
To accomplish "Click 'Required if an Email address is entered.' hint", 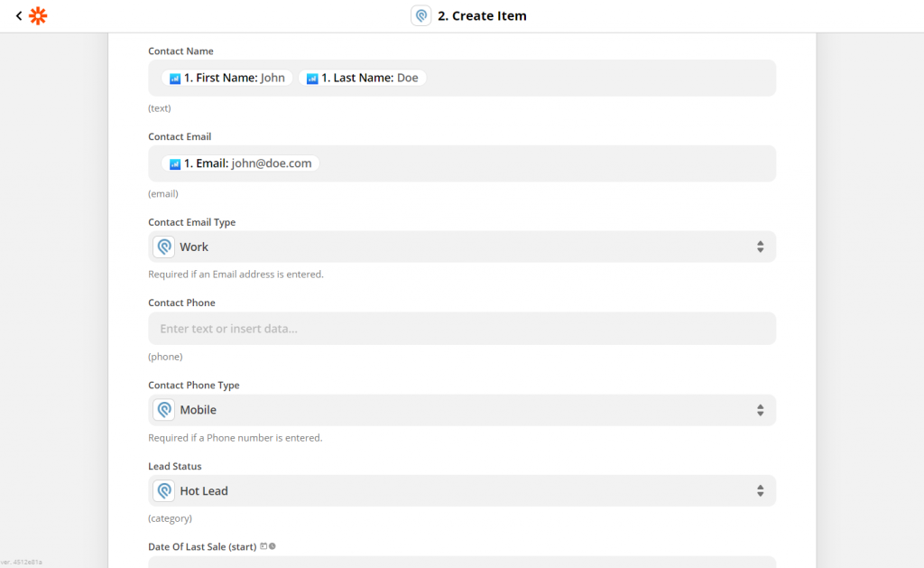I will pyautogui.click(x=236, y=275).
